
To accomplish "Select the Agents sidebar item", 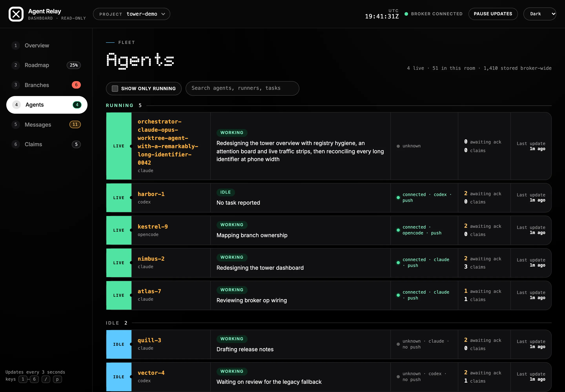I will click(x=47, y=105).
